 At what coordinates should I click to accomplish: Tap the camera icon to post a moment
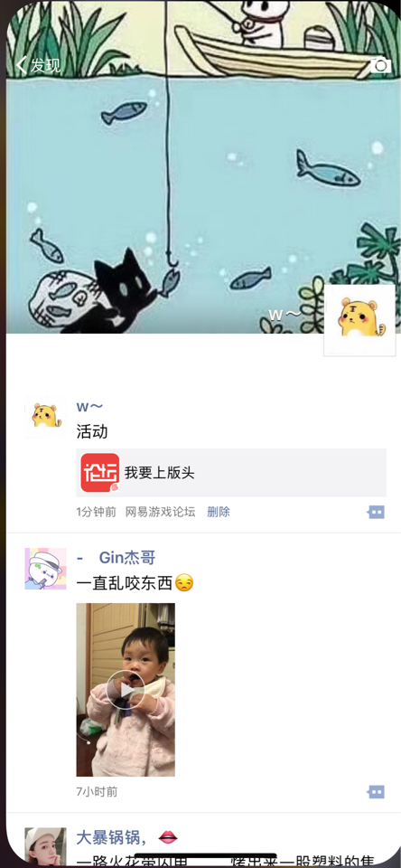pyautogui.click(x=380, y=65)
